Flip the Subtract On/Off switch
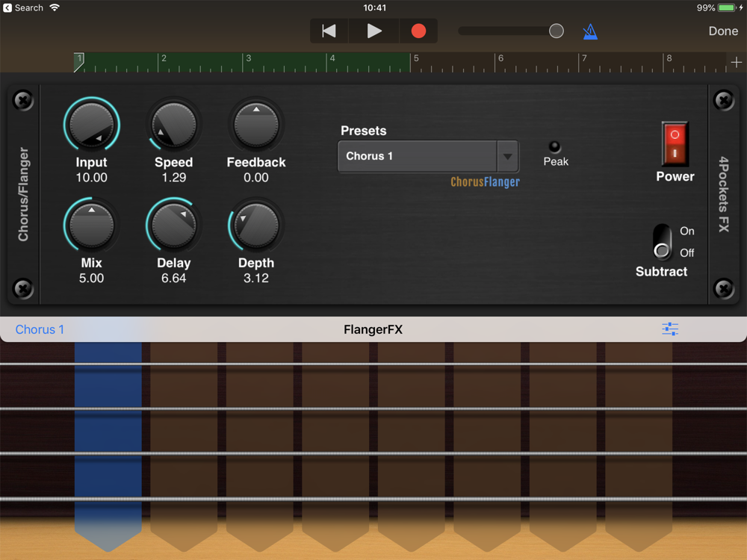The width and height of the screenshot is (747, 560). tap(662, 241)
